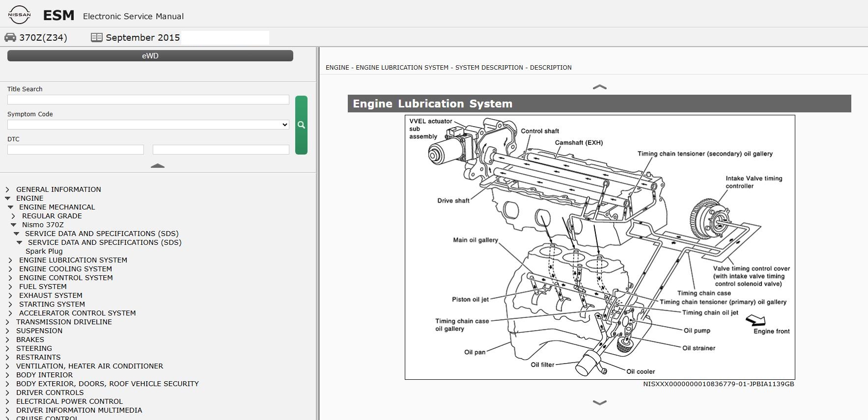Click the book icon beside September 2015

97,37
